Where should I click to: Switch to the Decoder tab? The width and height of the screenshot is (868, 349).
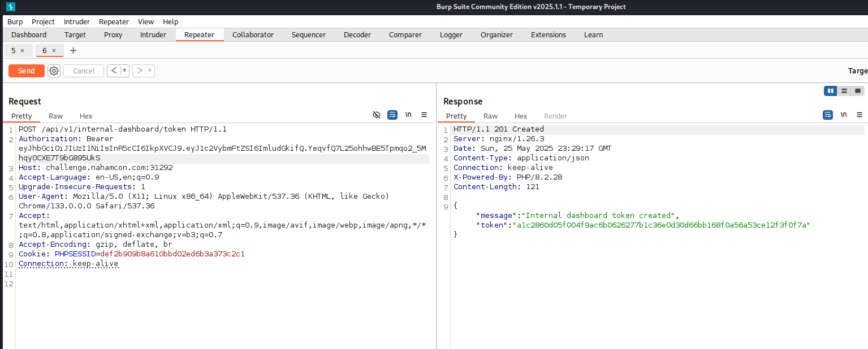[357, 34]
